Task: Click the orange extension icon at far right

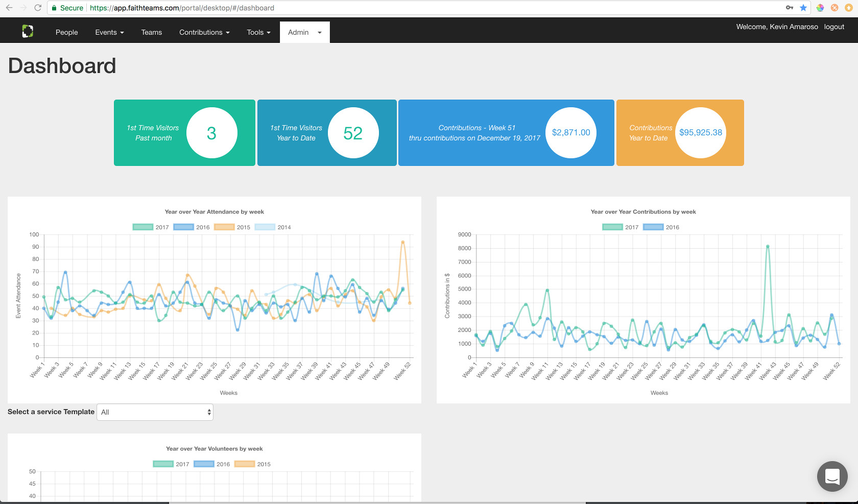Action: (x=849, y=8)
